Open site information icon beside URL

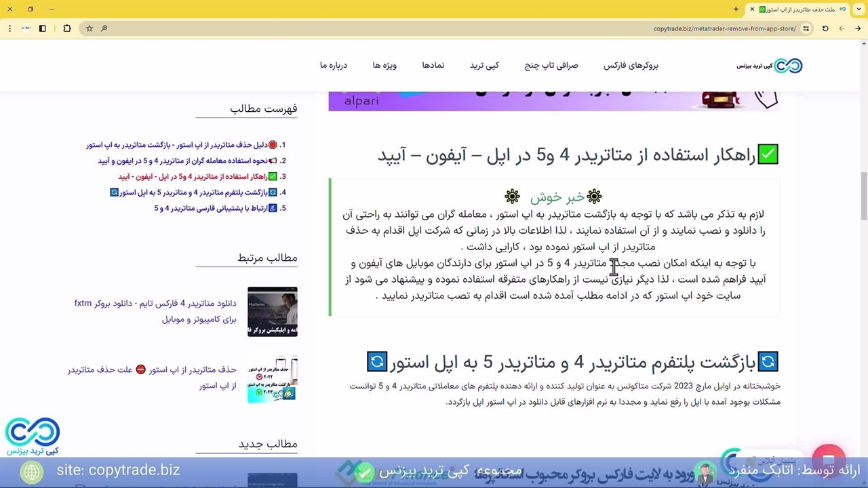click(x=806, y=28)
